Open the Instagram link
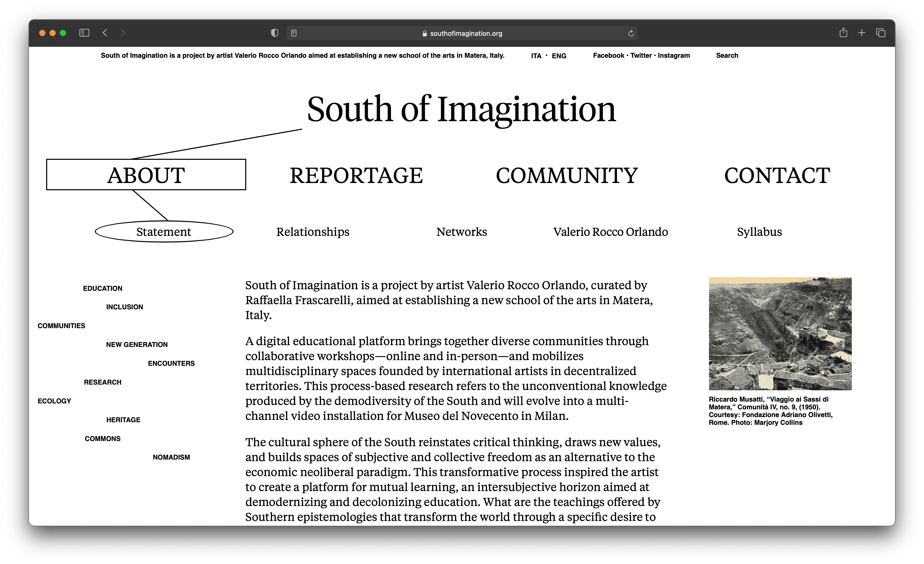The height and width of the screenshot is (564, 924). (673, 55)
